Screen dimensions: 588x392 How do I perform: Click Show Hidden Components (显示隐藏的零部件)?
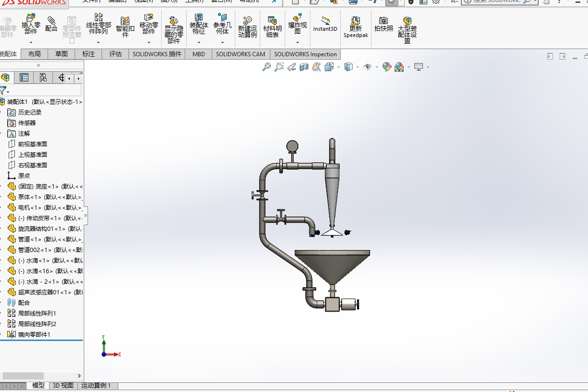pyautogui.click(x=174, y=30)
